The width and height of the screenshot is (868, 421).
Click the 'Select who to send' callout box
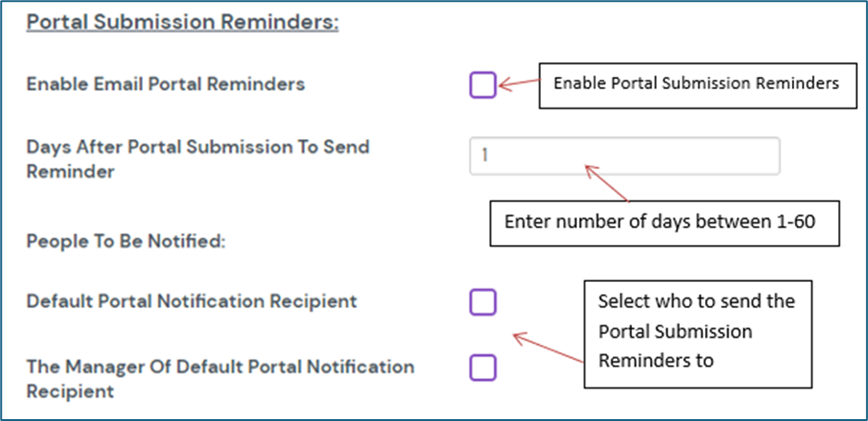pos(697,331)
